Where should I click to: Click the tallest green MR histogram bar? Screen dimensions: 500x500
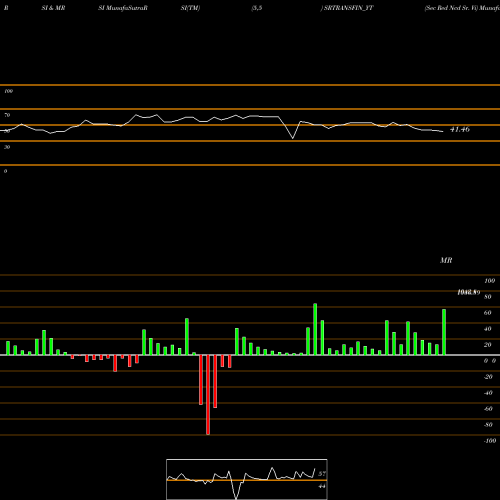click(x=315, y=329)
